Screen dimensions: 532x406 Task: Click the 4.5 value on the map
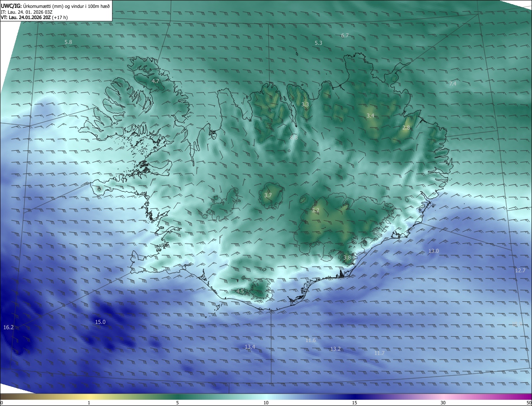[240, 291]
